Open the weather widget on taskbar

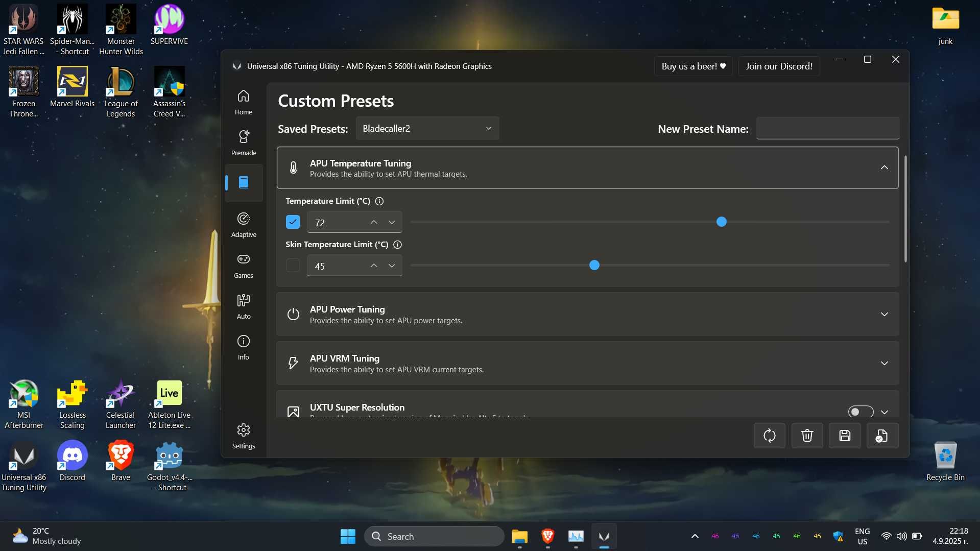click(47, 536)
